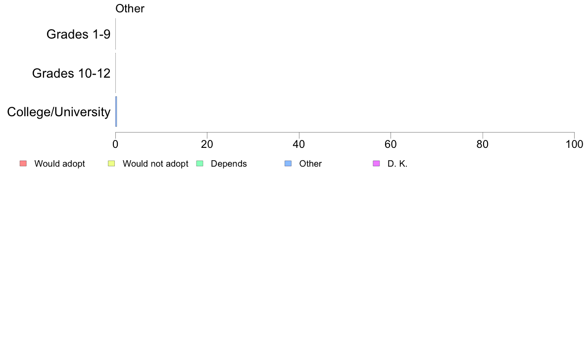Select the Other legend label text
The image size is (588, 364).
click(310, 164)
